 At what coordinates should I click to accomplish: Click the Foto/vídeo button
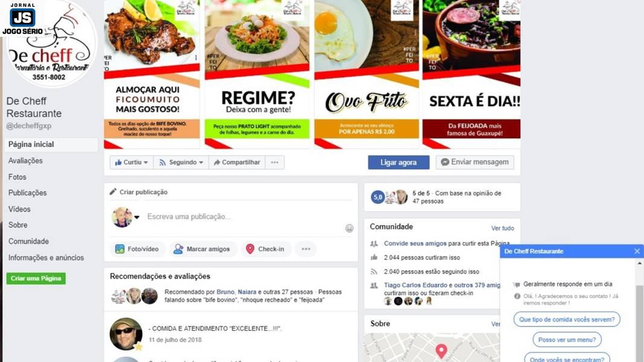click(x=137, y=249)
